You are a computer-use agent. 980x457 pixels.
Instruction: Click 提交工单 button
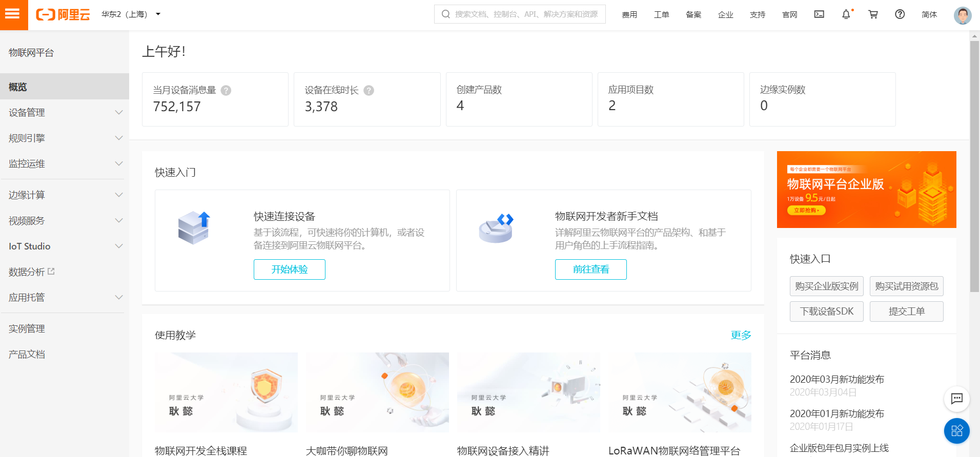(907, 311)
